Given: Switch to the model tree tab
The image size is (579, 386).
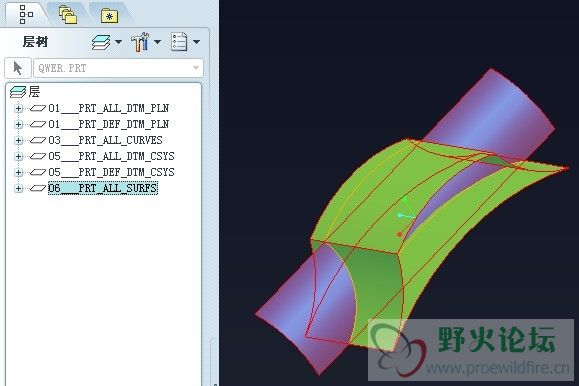Looking at the screenshot, I should (25, 14).
